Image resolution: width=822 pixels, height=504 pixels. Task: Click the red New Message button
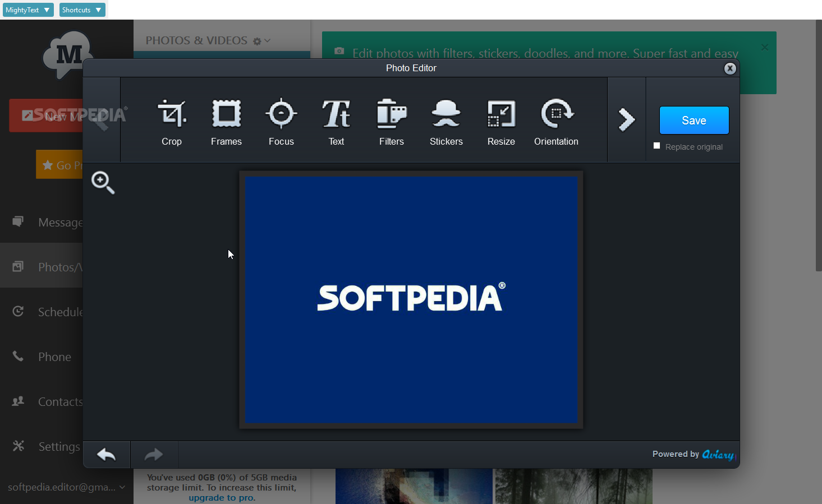(46, 116)
